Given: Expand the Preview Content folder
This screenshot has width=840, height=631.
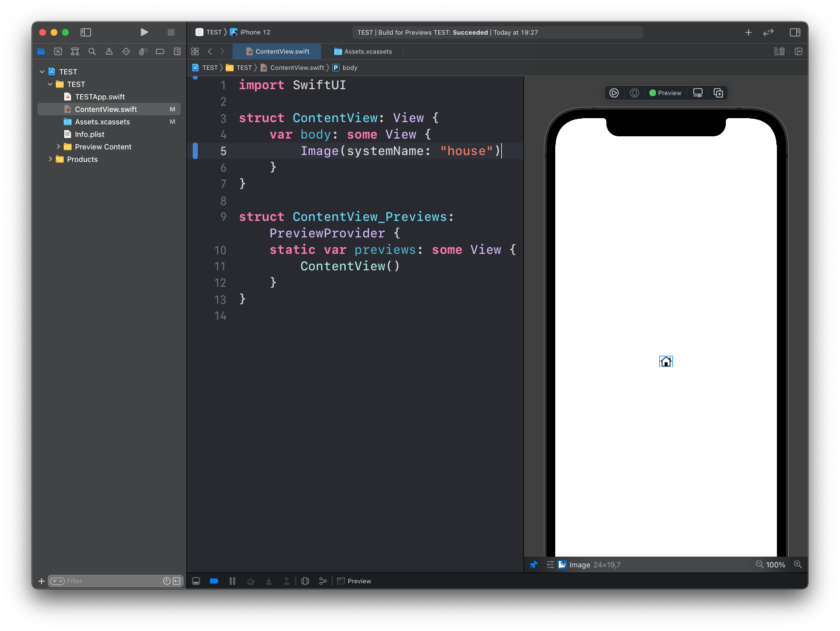Looking at the screenshot, I should point(59,147).
